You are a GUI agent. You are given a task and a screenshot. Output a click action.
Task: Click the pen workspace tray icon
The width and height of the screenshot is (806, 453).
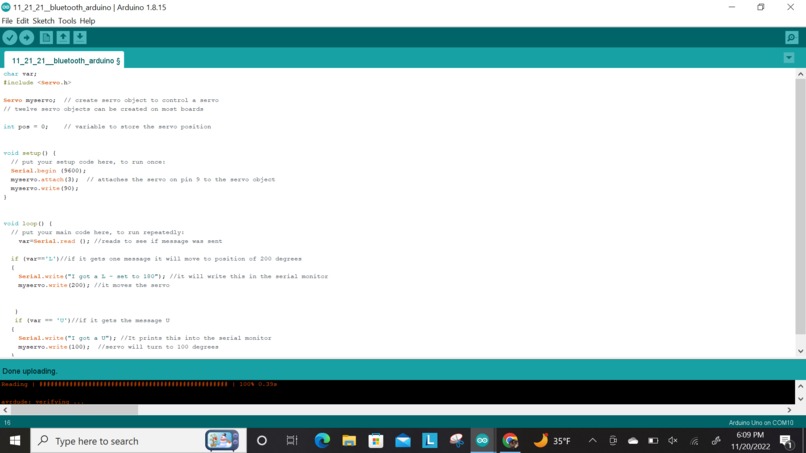point(716,441)
